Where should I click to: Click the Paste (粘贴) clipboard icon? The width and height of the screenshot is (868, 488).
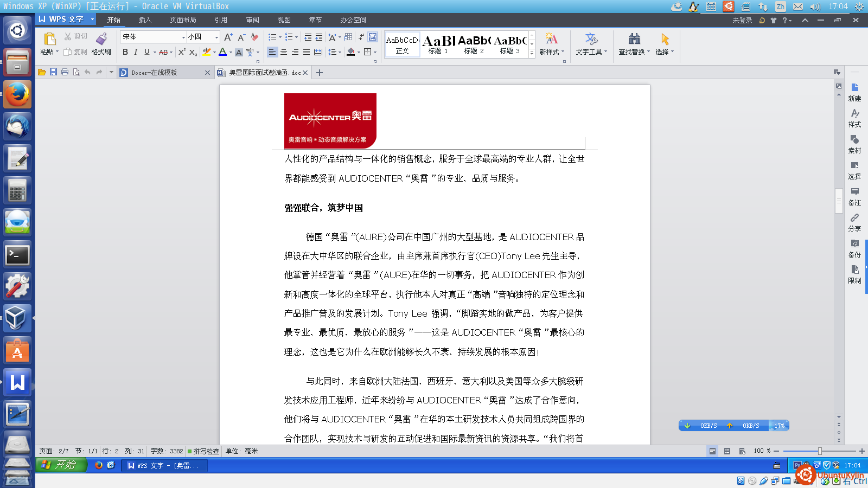[49, 39]
